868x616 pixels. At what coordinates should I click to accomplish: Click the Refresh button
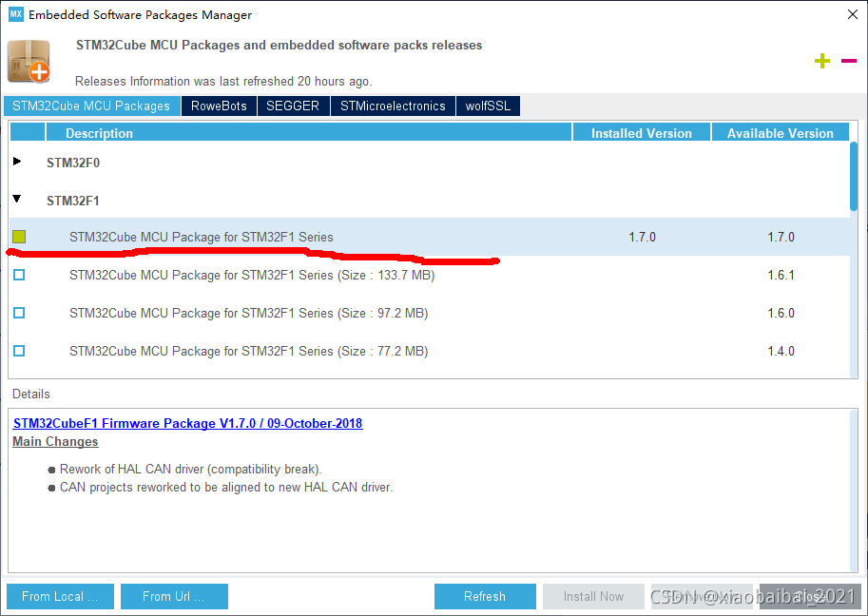coord(485,597)
